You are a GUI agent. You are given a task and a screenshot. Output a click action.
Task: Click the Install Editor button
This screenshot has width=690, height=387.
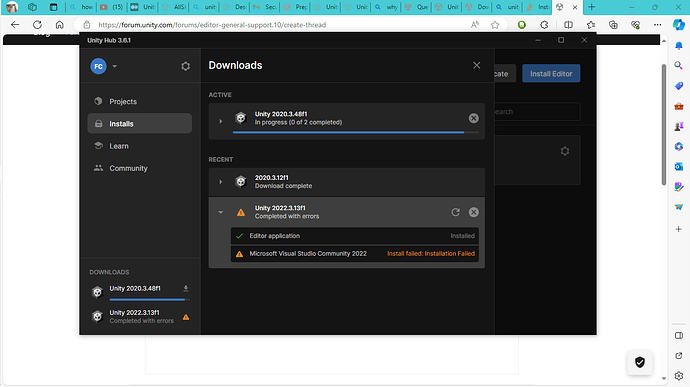click(551, 74)
